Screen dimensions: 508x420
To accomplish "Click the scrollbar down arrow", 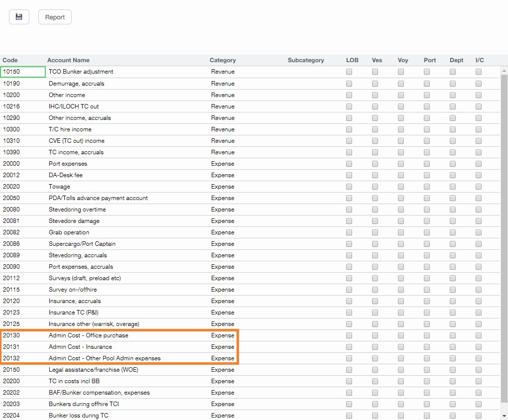I will 504,416.
